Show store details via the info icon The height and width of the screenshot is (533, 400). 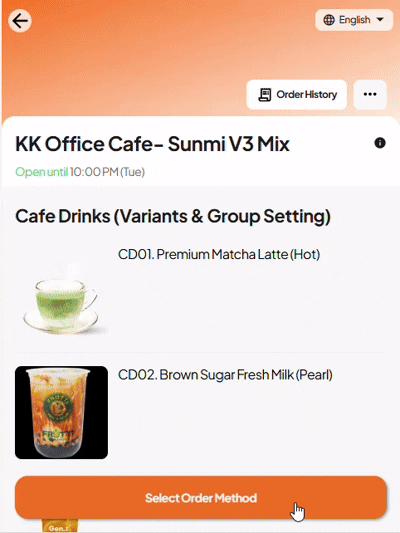tap(380, 143)
